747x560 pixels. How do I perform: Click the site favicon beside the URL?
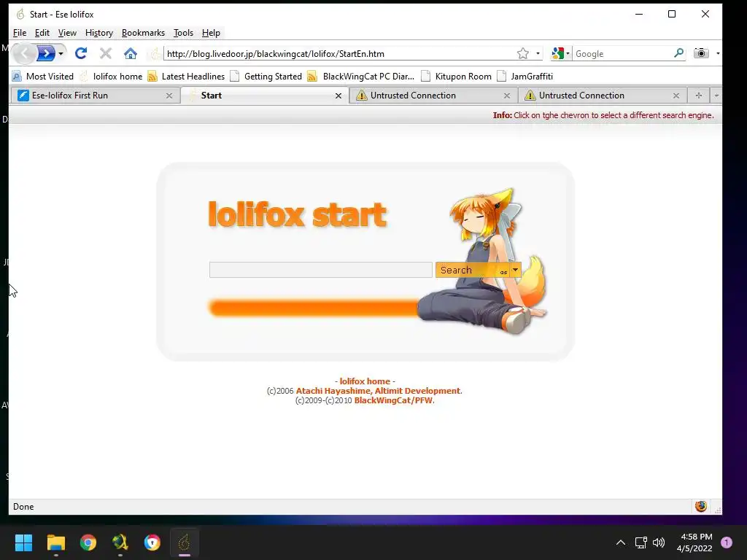click(x=155, y=53)
